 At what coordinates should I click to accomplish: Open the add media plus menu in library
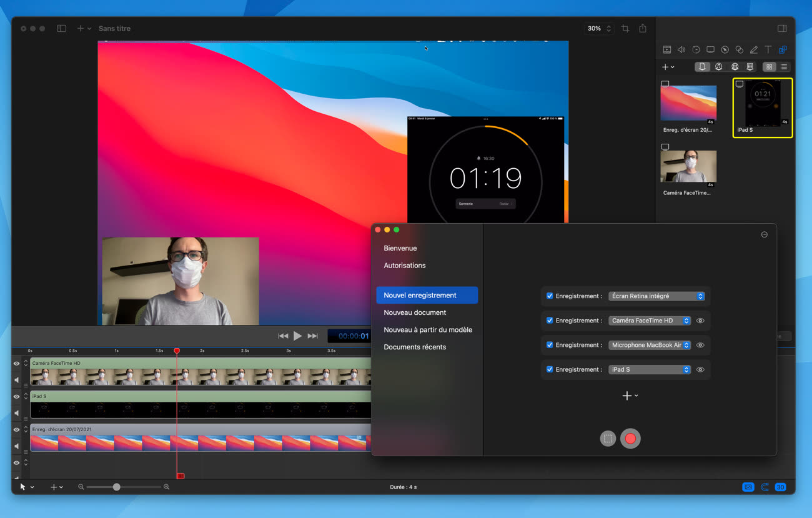[x=668, y=67]
